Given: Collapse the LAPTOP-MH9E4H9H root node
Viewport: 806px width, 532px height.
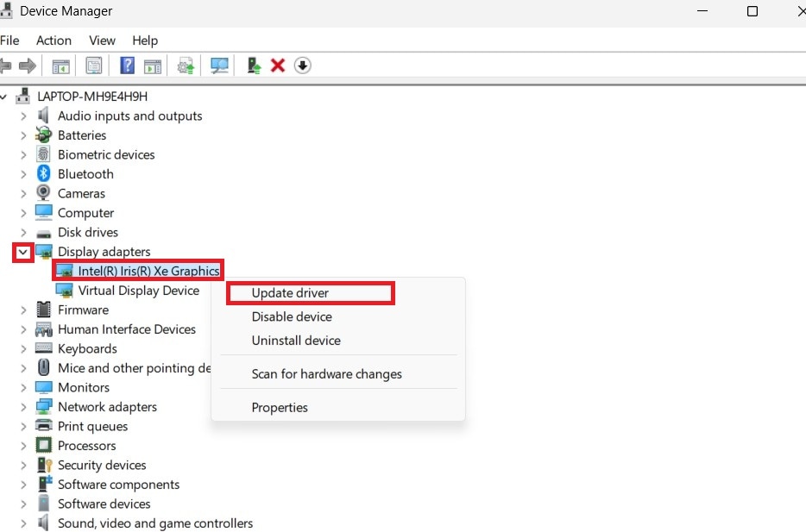Looking at the screenshot, I should [x=3, y=96].
